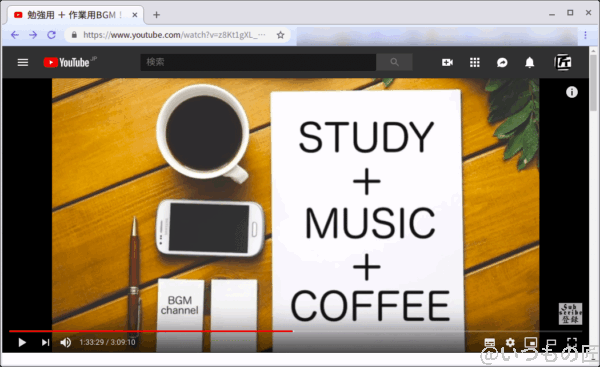Minimize the browser window
Screen dimensions: 600x367
click(x=551, y=14)
